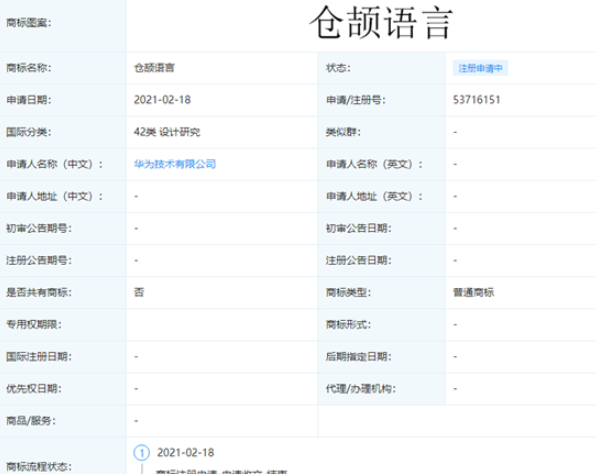
Task: Click the 初审公告日期 label
Action: [x=358, y=228]
